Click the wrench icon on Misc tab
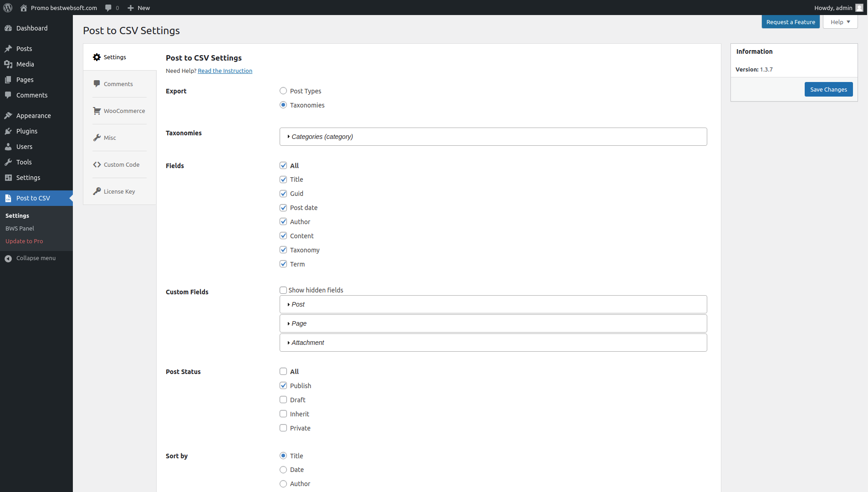Viewport: 868px width, 492px height. 97,138
